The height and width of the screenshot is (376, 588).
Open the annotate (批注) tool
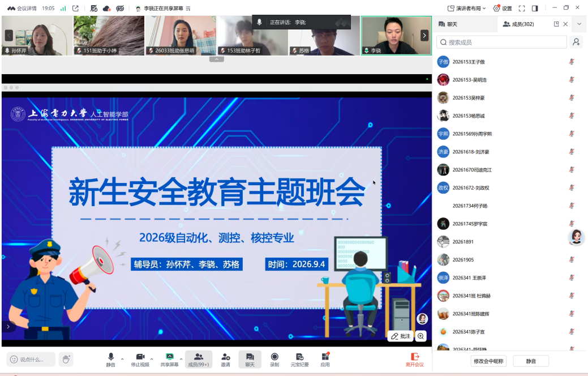[401, 336]
